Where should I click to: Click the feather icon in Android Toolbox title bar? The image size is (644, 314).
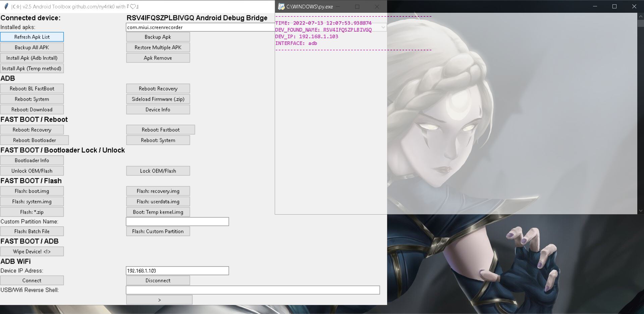point(6,6)
